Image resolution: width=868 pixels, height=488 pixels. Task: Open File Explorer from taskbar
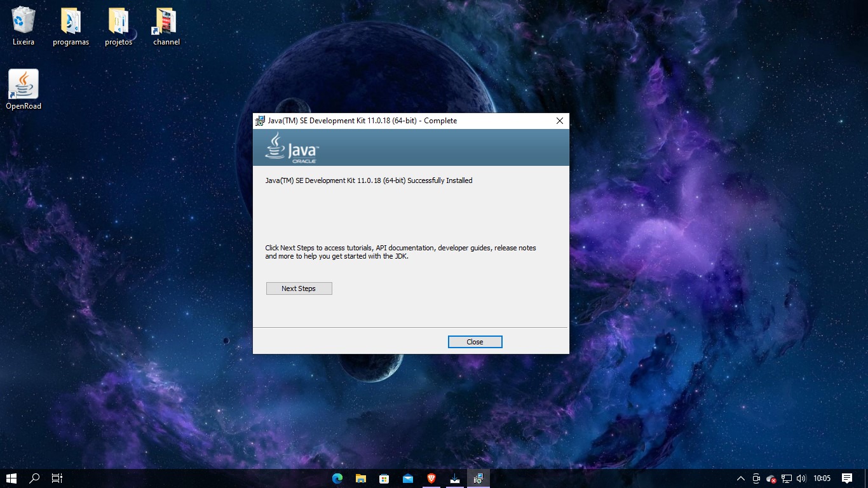pos(361,478)
